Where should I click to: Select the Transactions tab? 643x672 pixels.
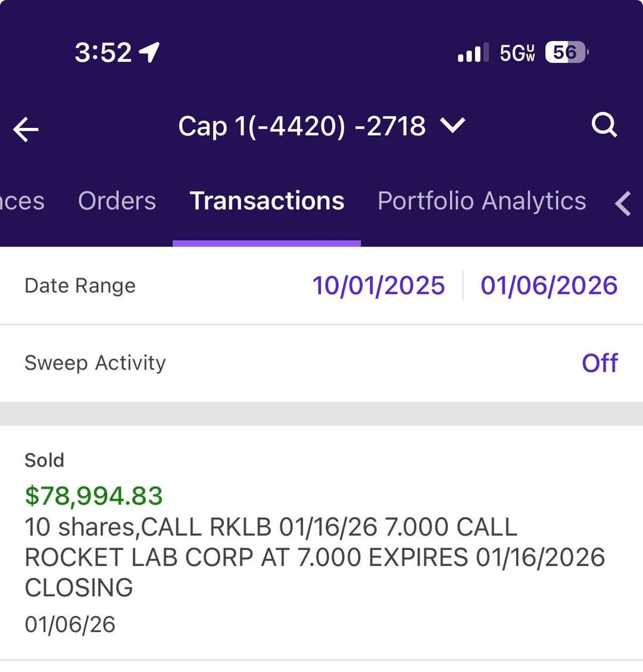(x=267, y=201)
